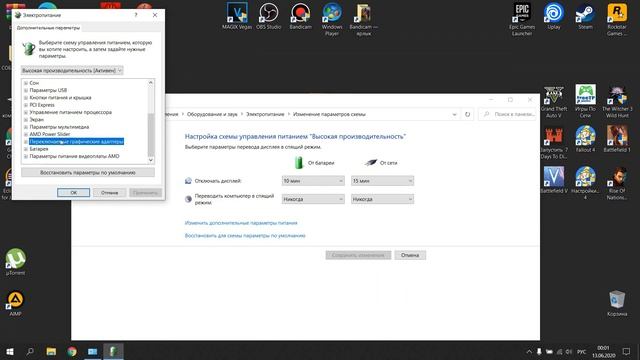This screenshot has height=360, width=640.
Task: Switch input language РУС in tray
Action: [x=582, y=352]
